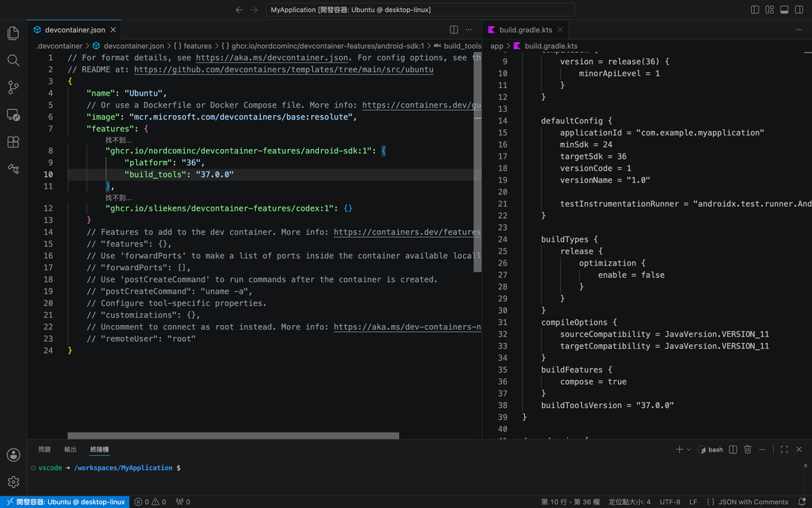This screenshot has width=812, height=508.
Task: Click vertical scrollbar of left editor
Action: click(x=477, y=162)
